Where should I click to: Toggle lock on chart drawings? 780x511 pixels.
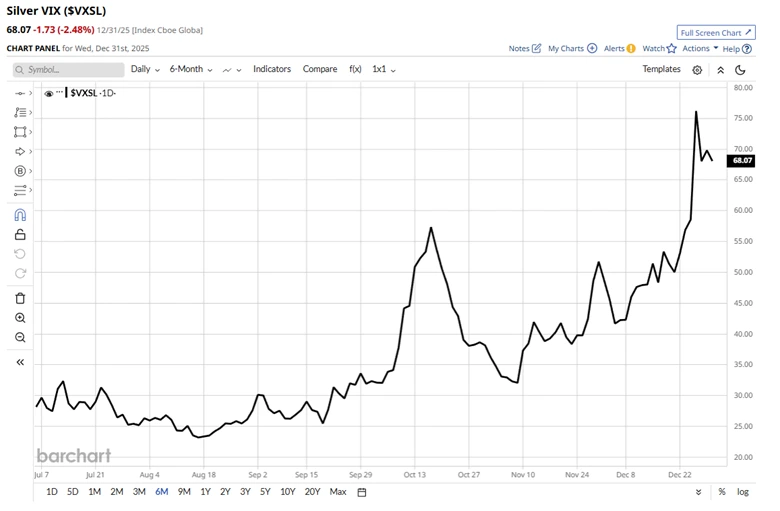[x=20, y=234]
